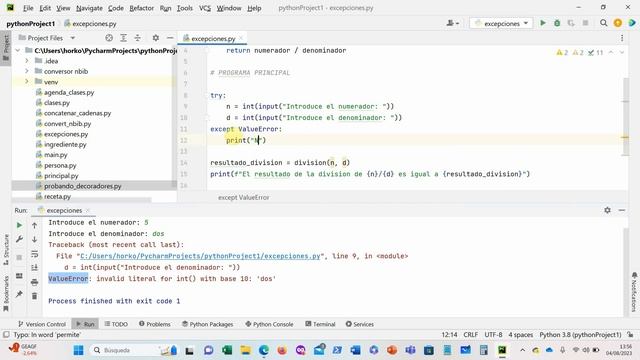Stop the process in Run panel

(x=19, y=258)
